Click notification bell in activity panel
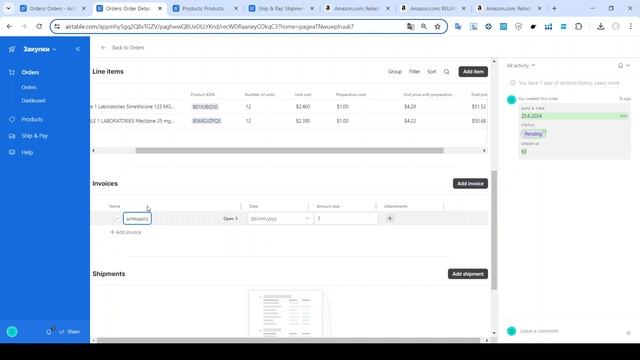640x360 pixels. [x=620, y=65]
